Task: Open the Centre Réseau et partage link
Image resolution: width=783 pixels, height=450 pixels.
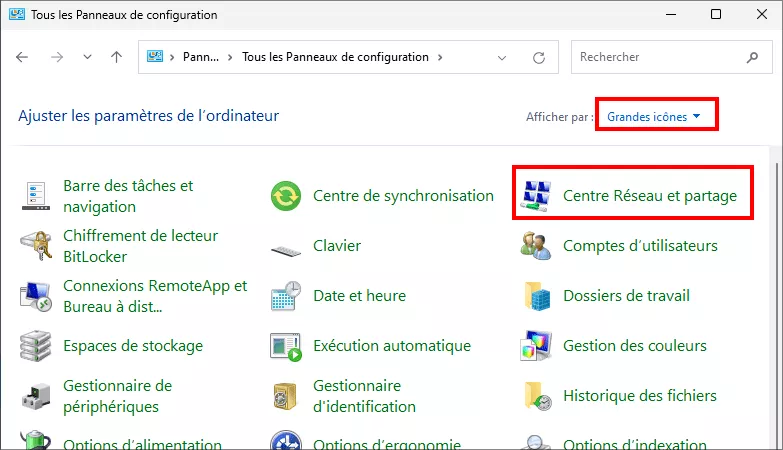Action: pos(650,196)
